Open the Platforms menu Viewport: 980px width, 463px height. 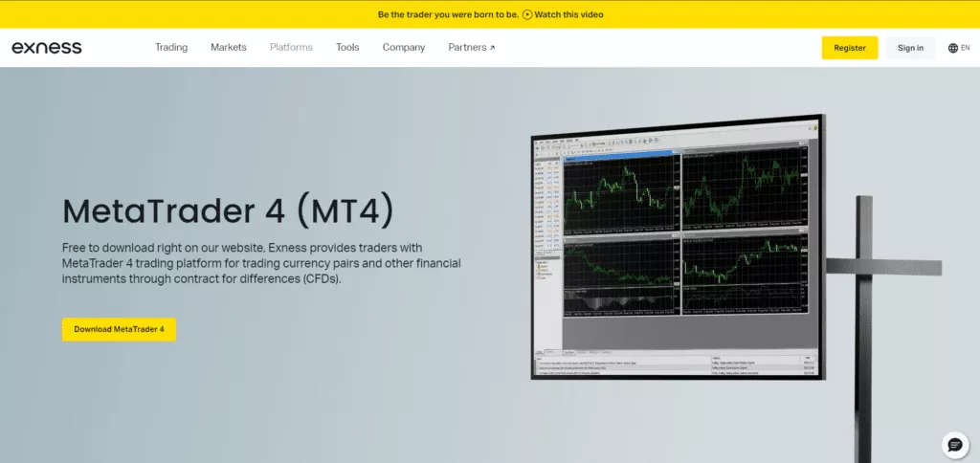[291, 48]
